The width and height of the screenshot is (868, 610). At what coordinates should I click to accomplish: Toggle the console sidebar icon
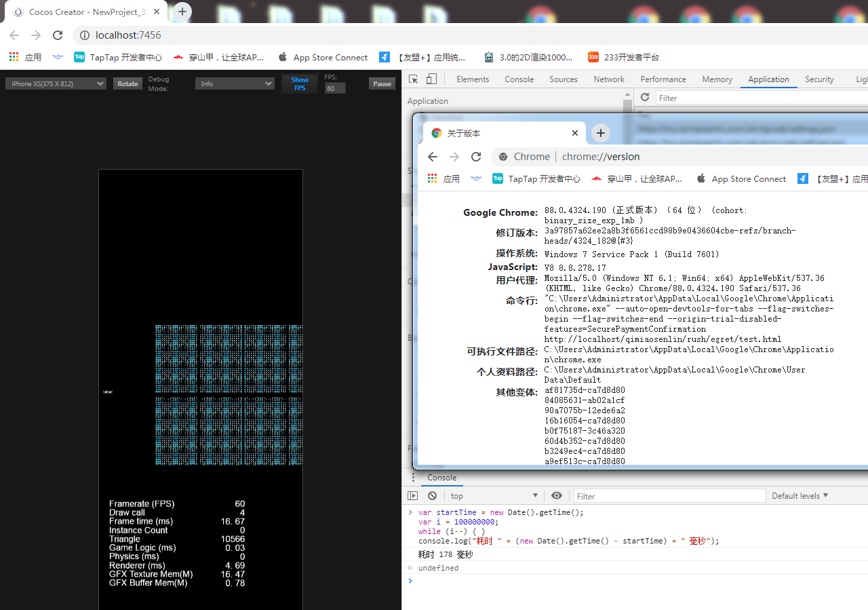412,496
